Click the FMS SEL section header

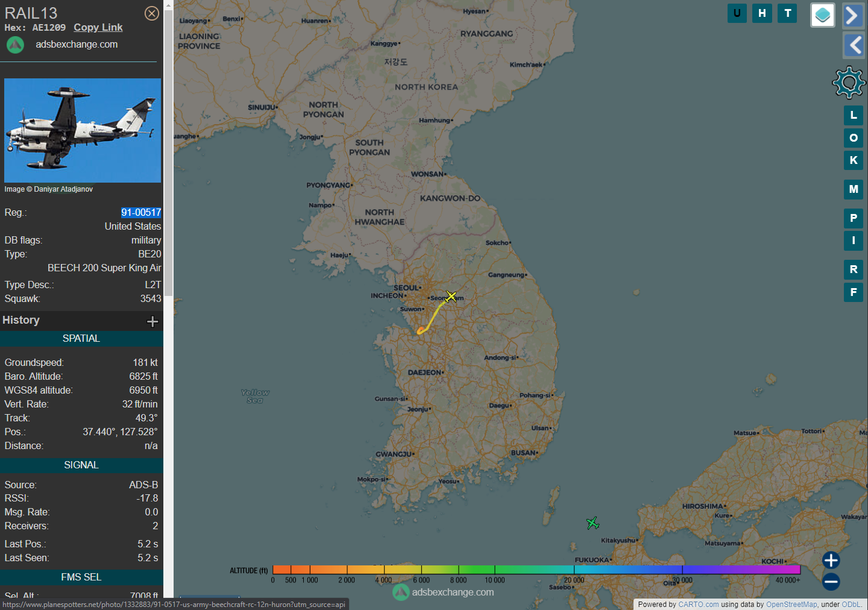[x=81, y=577]
